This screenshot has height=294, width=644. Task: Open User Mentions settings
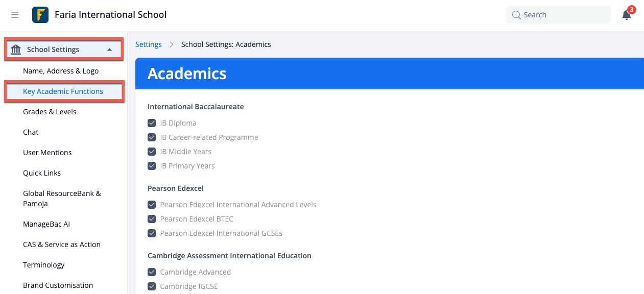(47, 153)
